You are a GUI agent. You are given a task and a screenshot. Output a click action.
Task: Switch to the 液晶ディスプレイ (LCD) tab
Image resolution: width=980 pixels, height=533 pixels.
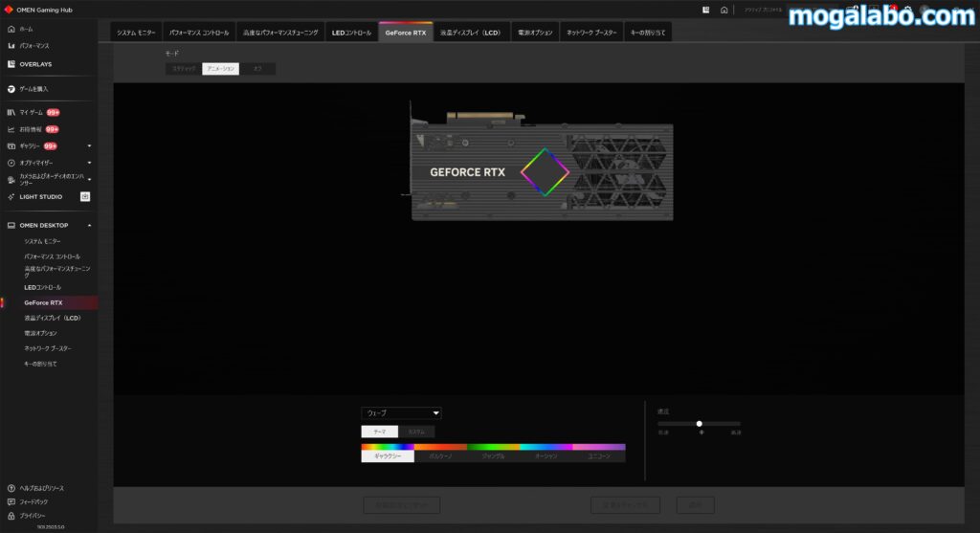(x=471, y=33)
